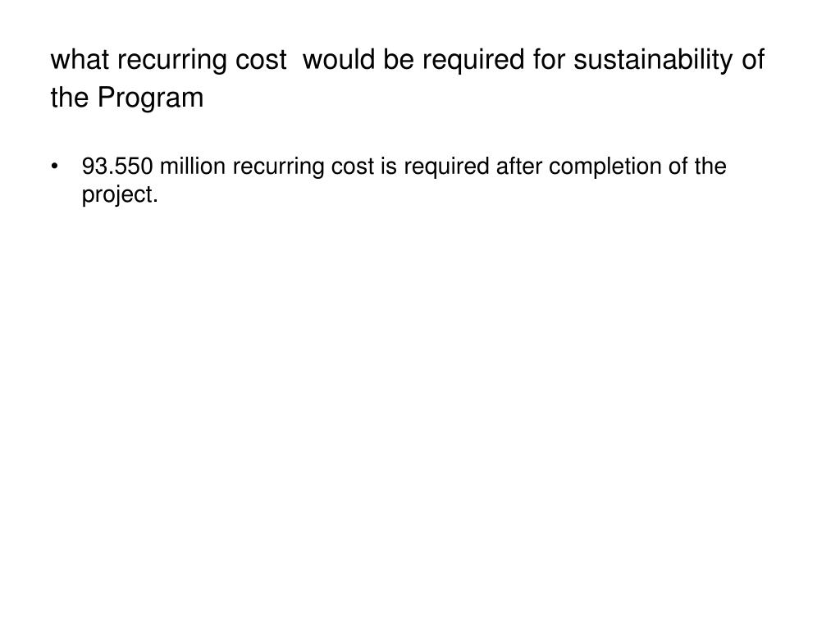Click 'recurring' in the title line
This screenshot has width=840, height=630.
172,61
